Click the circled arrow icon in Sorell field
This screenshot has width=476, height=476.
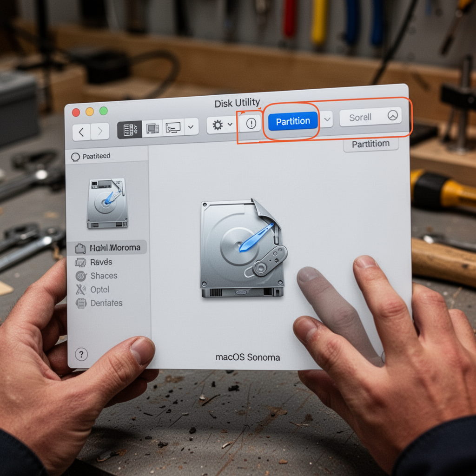click(x=392, y=115)
